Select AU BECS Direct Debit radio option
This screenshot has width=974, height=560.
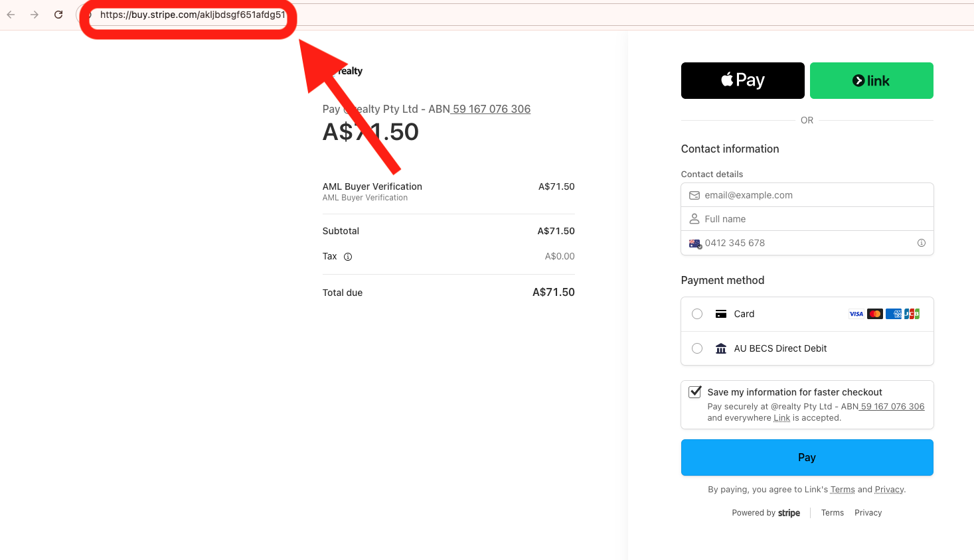point(697,348)
